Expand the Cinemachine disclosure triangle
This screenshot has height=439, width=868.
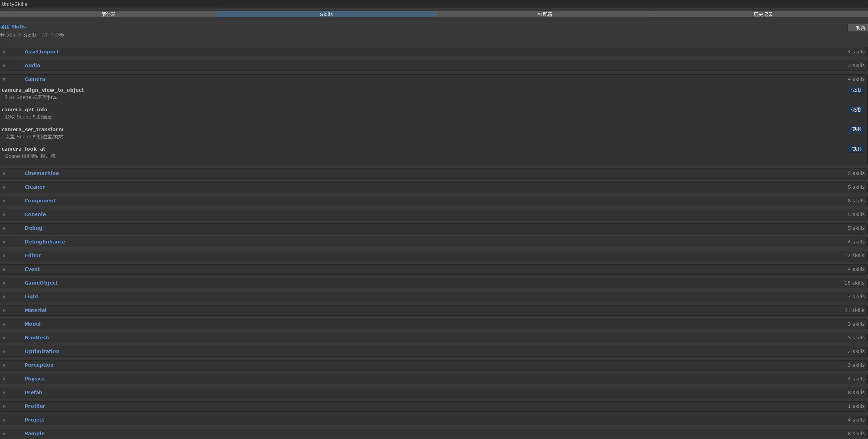tap(4, 174)
